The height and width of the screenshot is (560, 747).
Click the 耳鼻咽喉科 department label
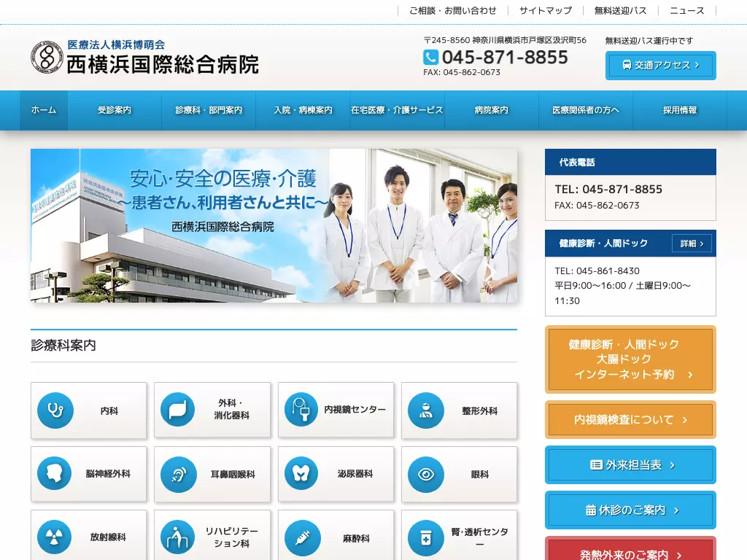point(233,474)
